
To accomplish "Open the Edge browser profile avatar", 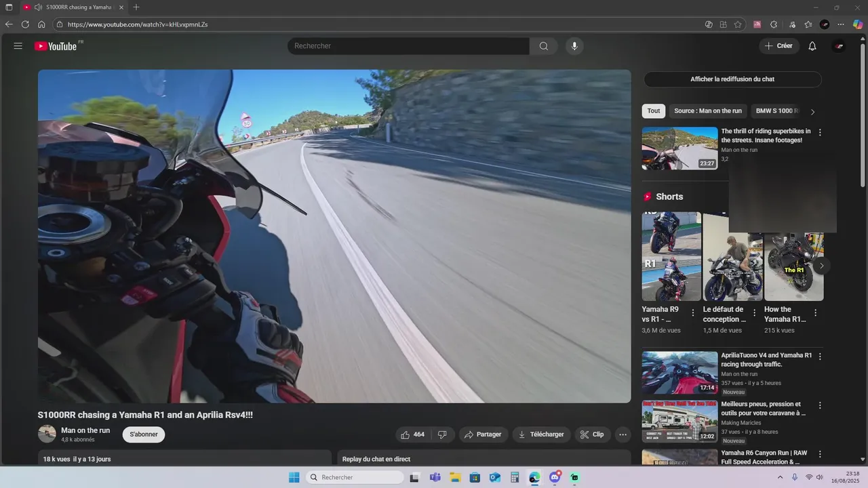I will point(825,24).
